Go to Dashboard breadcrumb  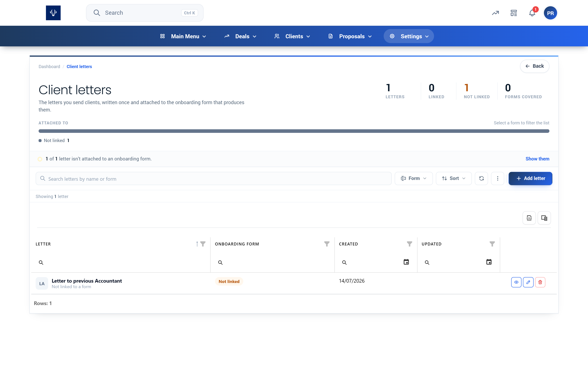49,66
